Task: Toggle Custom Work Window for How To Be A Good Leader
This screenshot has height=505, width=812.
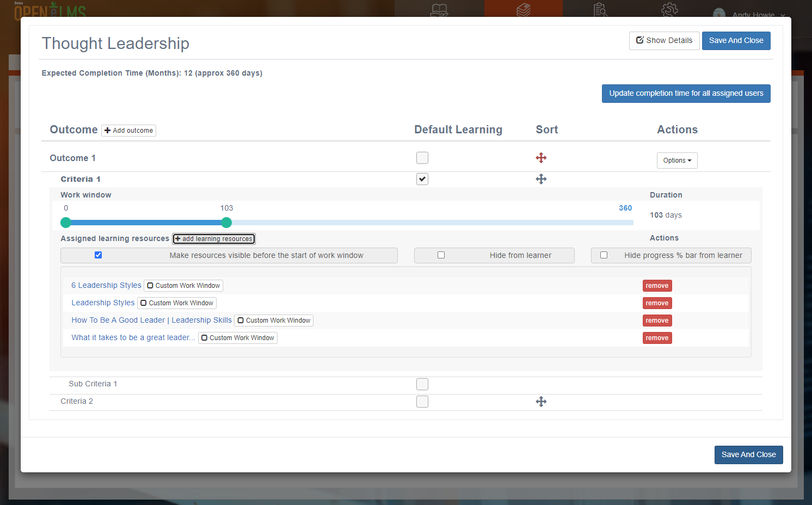Action: tap(274, 321)
